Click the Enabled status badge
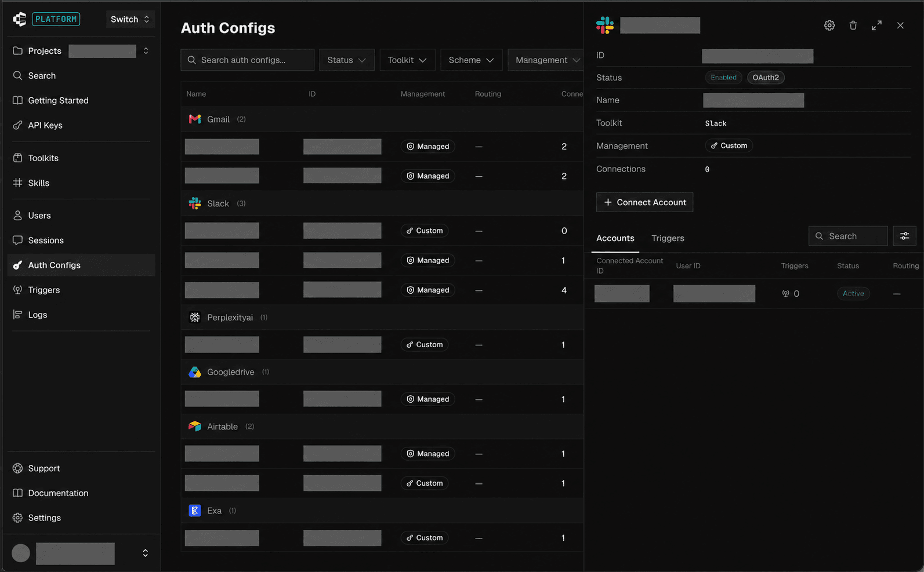924x572 pixels. click(x=723, y=78)
